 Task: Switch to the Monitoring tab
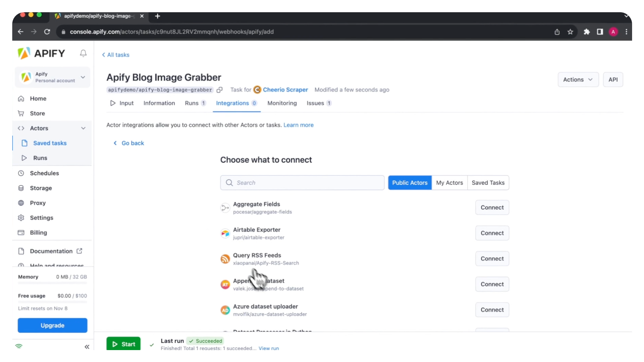click(x=282, y=103)
